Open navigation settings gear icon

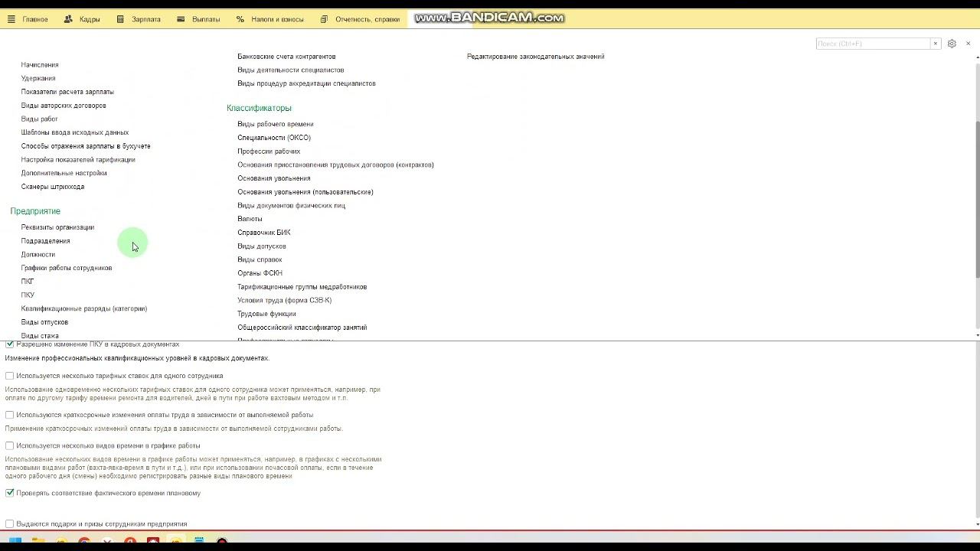(952, 44)
